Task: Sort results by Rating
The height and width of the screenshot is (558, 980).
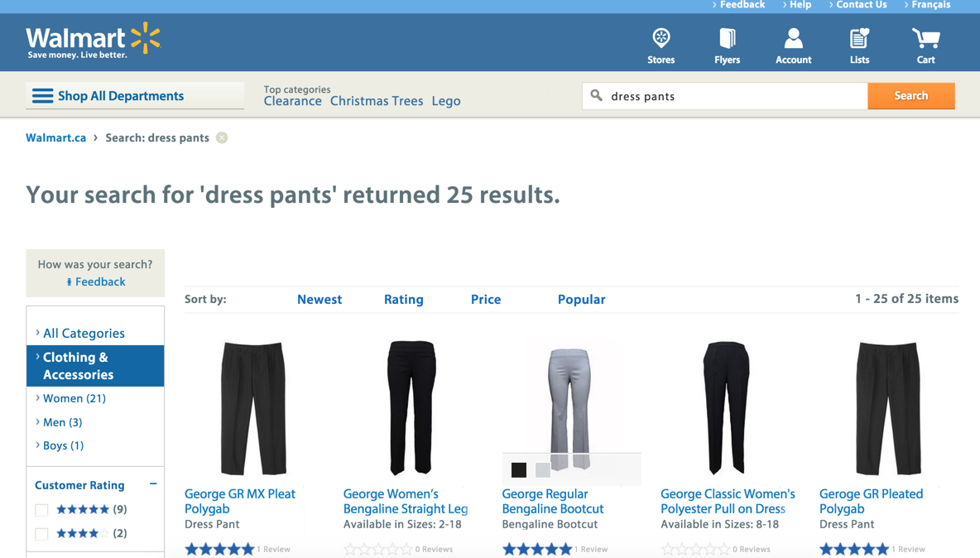Action: point(404,300)
